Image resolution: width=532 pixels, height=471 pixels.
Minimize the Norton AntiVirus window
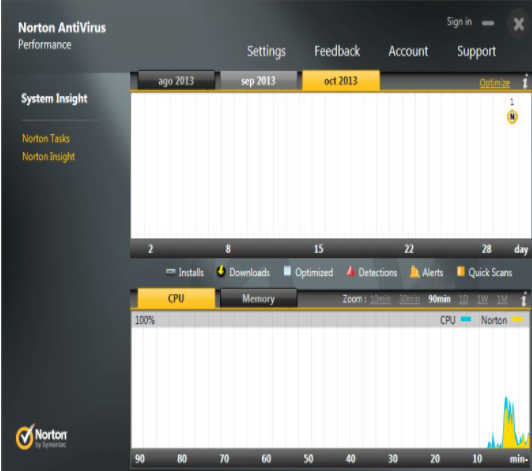pos(488,23)
